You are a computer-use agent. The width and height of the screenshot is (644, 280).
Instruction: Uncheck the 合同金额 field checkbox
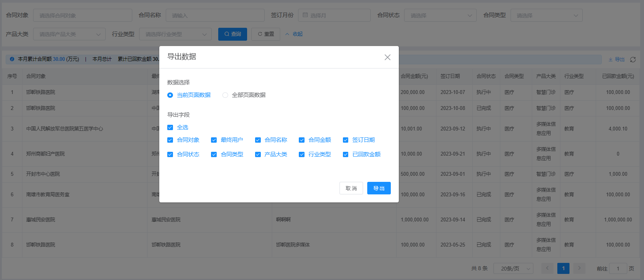point(302,140)
